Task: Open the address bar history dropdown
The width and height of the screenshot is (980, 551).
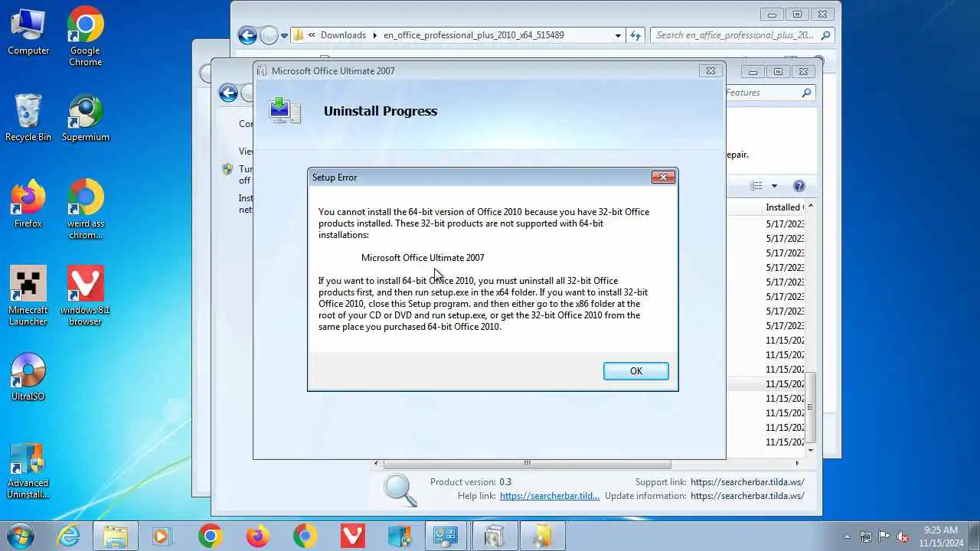Action: coord(618,35)
